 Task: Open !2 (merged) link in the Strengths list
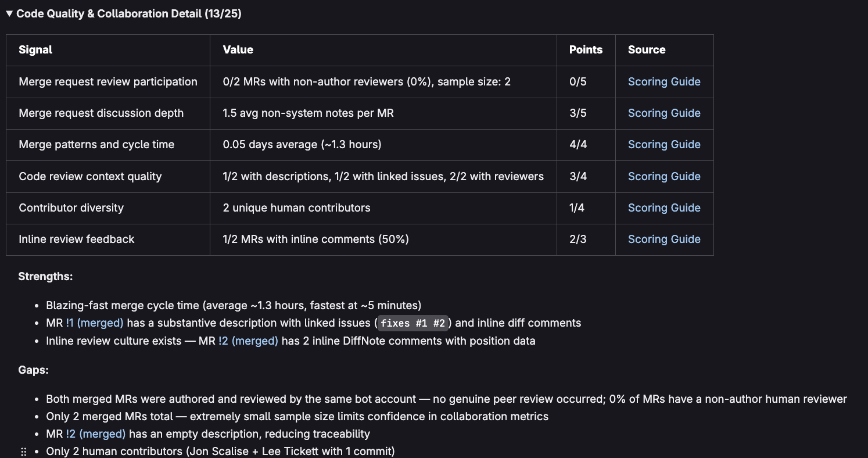click(x=248, y=341)
